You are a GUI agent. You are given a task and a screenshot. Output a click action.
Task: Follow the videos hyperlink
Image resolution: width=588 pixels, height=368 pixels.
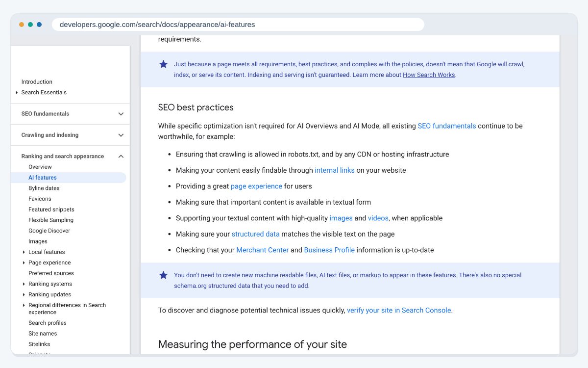tap(378, 218)
